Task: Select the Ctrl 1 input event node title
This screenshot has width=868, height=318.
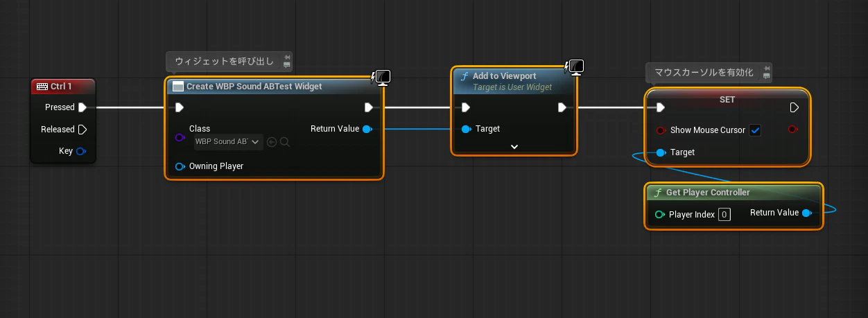Action: [63, 87]
